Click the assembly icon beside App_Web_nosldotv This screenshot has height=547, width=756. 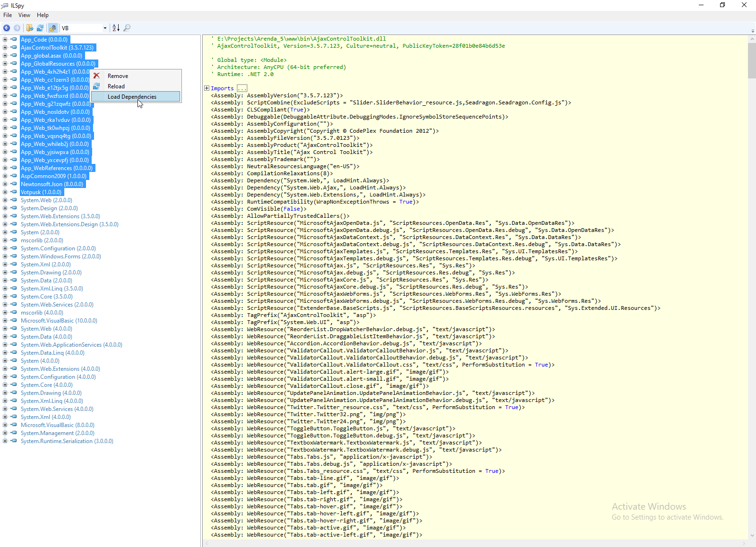[14, 112]
